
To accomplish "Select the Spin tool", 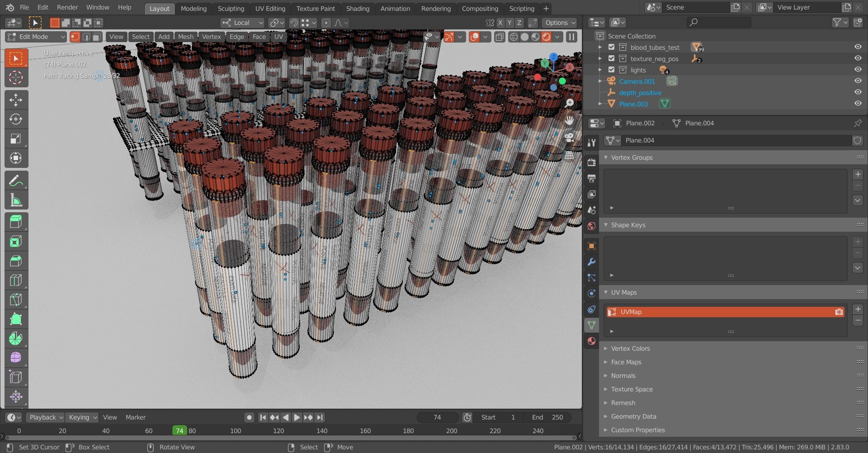I will point(16,339).
